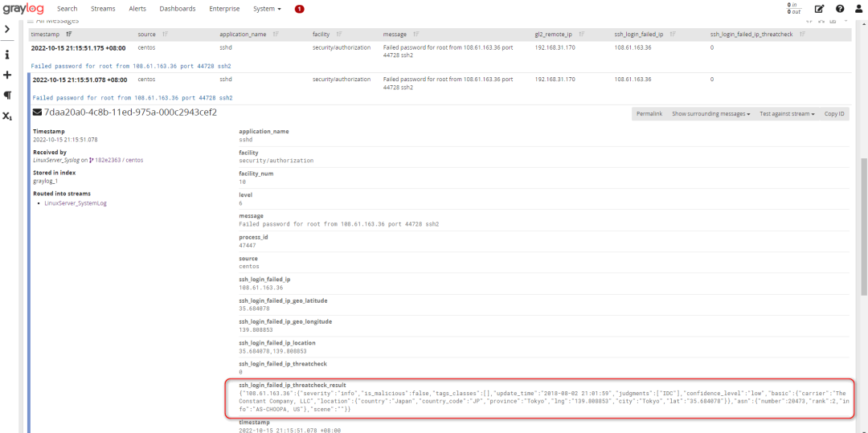Viewport: 868px width, 433px height.
Task: Expand Test against stream dropdown
Action: tap(787, 113)
